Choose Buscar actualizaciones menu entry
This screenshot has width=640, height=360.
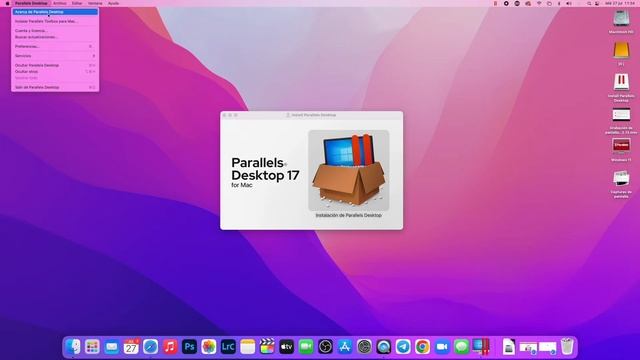click(55, 37)
